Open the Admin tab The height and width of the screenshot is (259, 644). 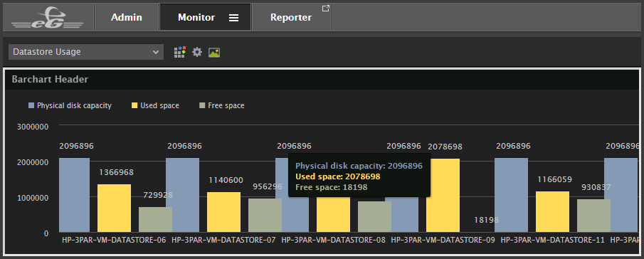127,17
